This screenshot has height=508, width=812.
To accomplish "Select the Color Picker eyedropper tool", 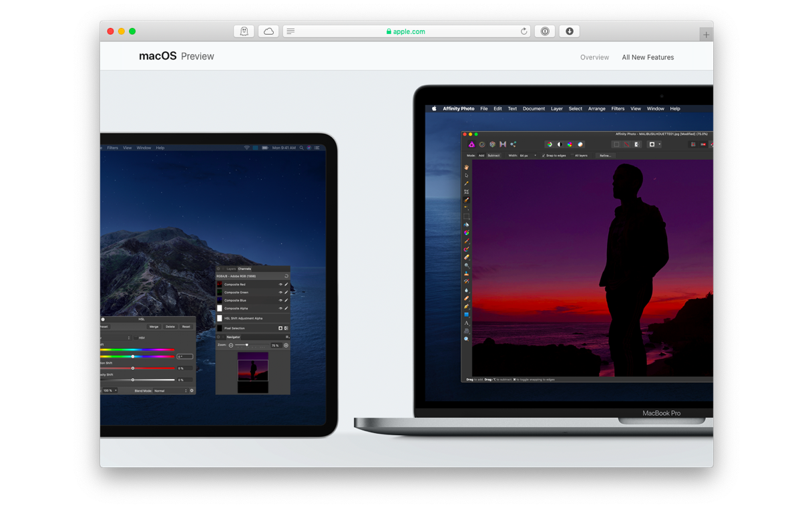I will point(467,184).
